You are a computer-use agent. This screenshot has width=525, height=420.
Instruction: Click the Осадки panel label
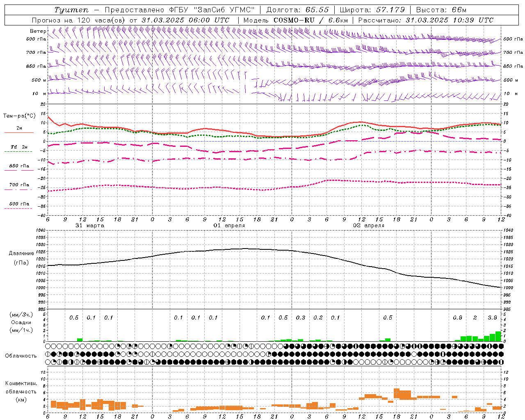(x=21, y=322)
